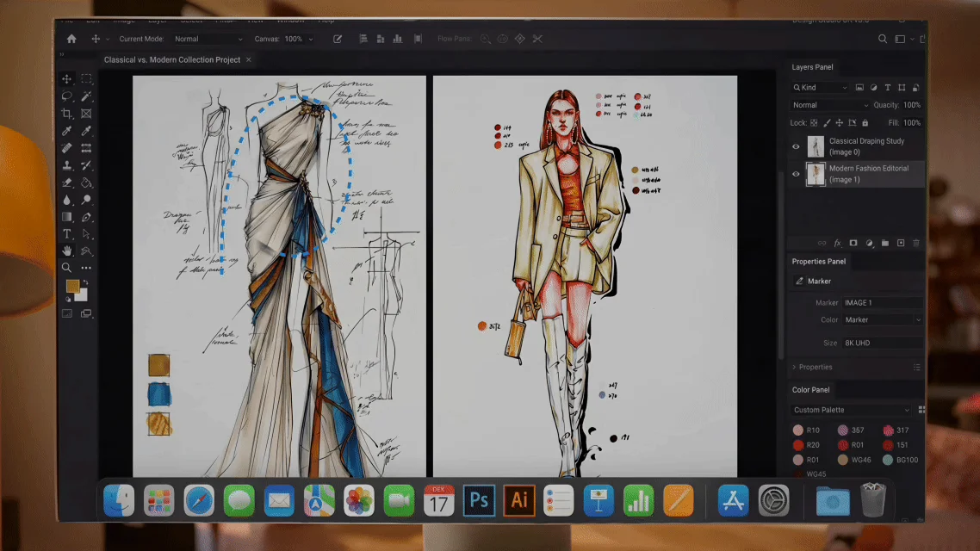
Task: Select the Blur droplet tool
Action: point(67,200)
